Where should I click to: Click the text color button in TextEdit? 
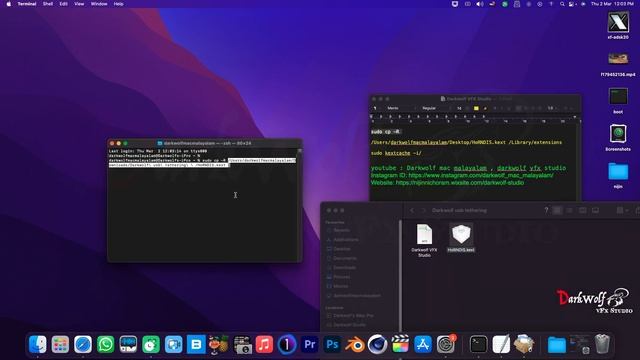485,108
